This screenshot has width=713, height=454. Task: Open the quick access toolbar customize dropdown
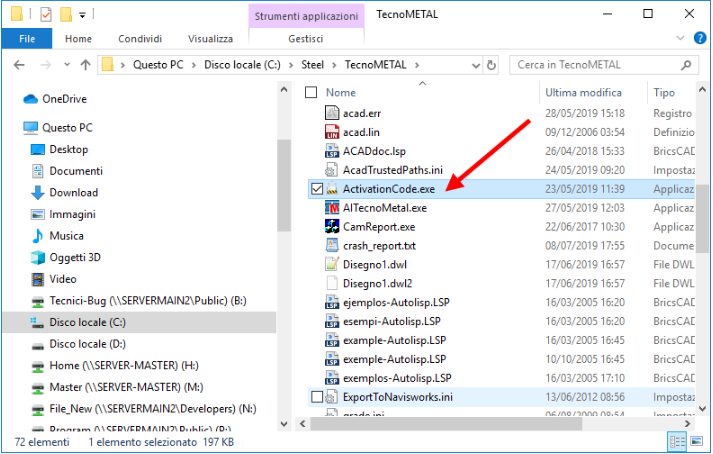click(x=82, y=15)
